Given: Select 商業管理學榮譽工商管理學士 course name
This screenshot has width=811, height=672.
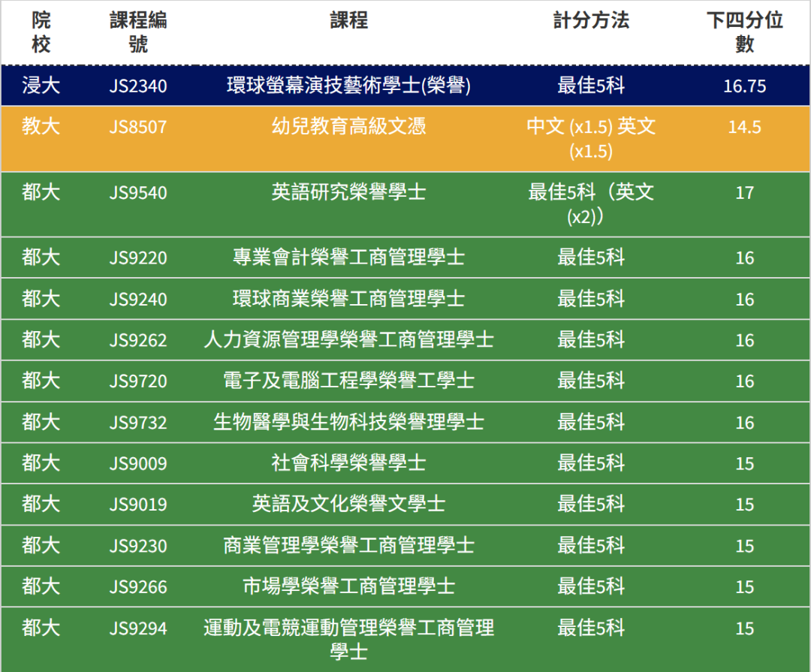Looking at the screenshot, I should [x=349, y=545].
